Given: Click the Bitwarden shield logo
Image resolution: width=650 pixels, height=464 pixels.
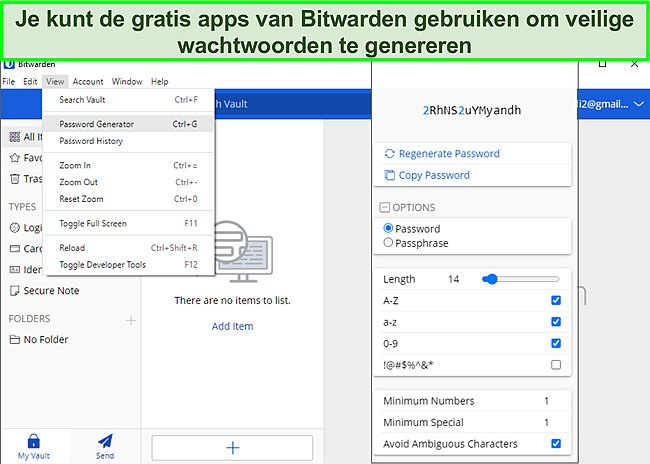Looking at the screenshot, I should click(x=9, y=64).
